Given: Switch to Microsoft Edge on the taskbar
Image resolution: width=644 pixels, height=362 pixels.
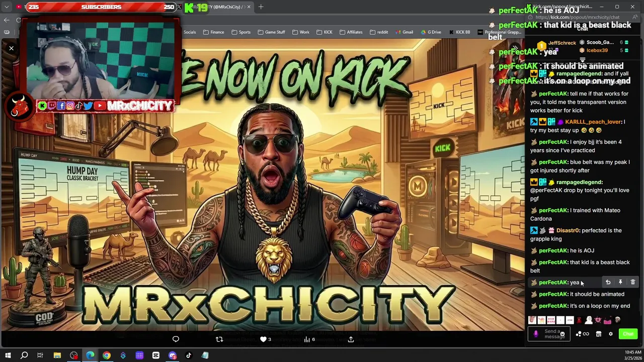Looking at the screenshot, I should tap(90, 355).
